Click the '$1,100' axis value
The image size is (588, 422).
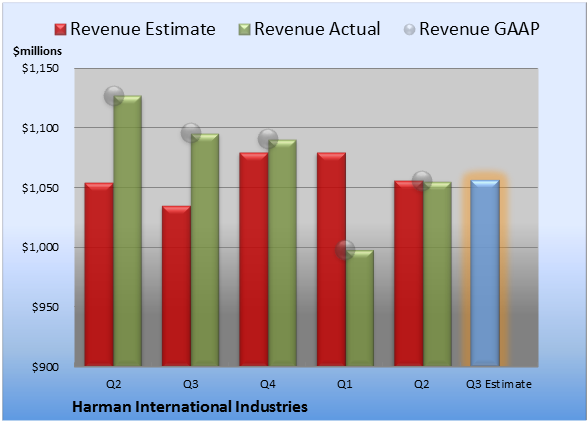40,128
